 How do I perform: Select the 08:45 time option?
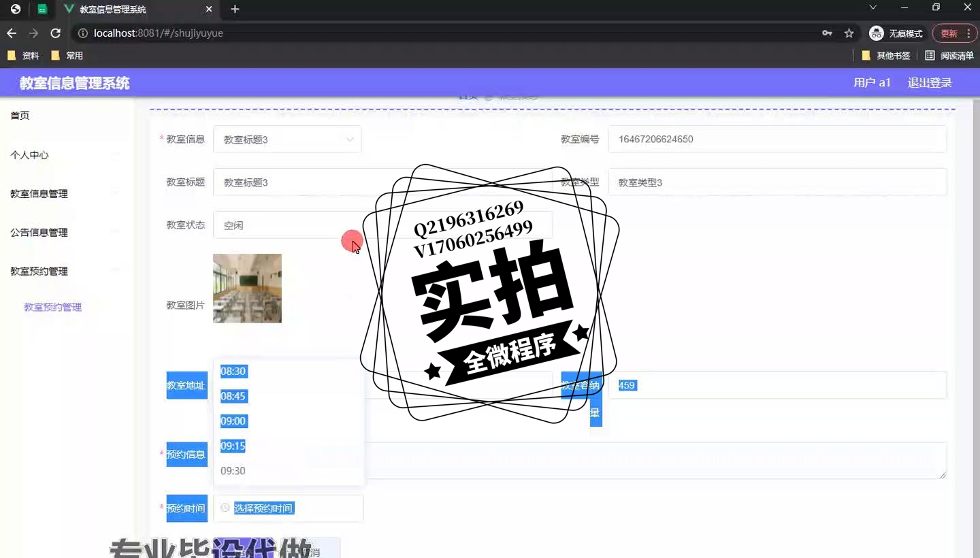289,396
